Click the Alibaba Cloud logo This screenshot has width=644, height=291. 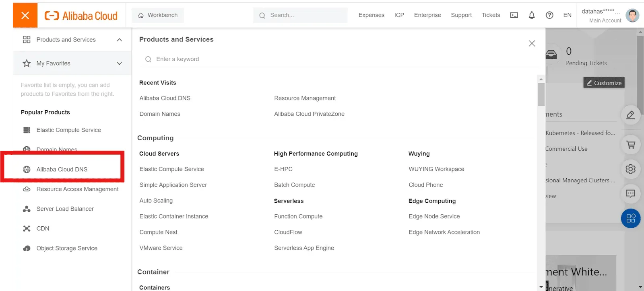point(81,16)
